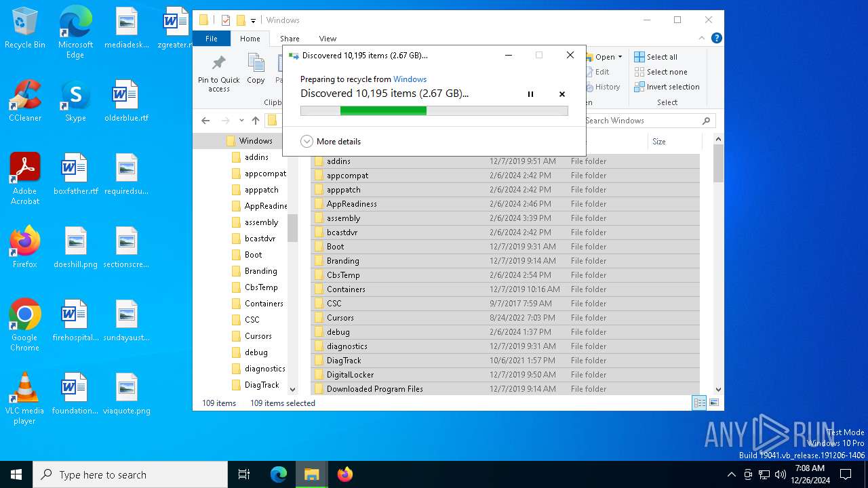Sort by the Size column header
This screenshot has width=868, height=488.
[x=674, y=142]
